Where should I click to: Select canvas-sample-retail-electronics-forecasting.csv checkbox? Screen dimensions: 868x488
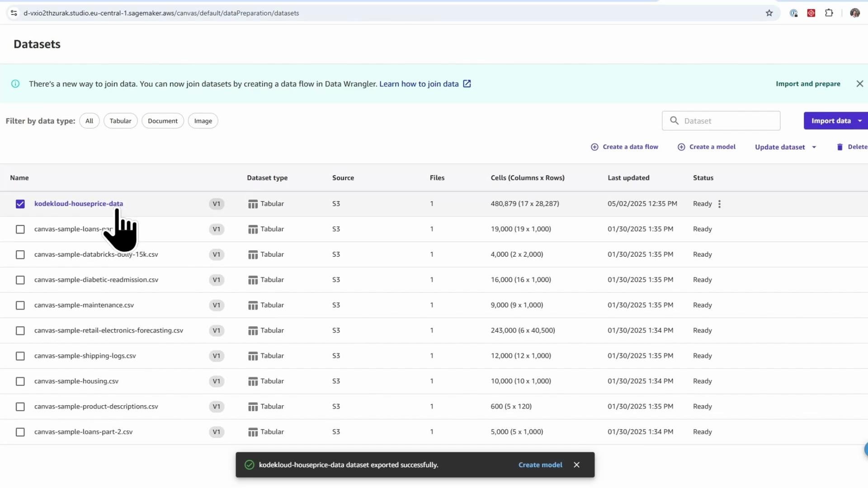coord(20,331)
